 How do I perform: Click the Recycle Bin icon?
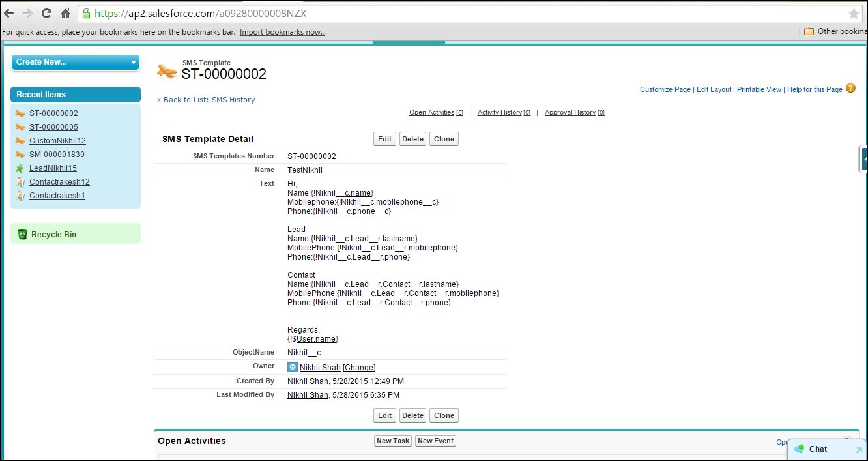pyautogui.click(x=23, y=234)
